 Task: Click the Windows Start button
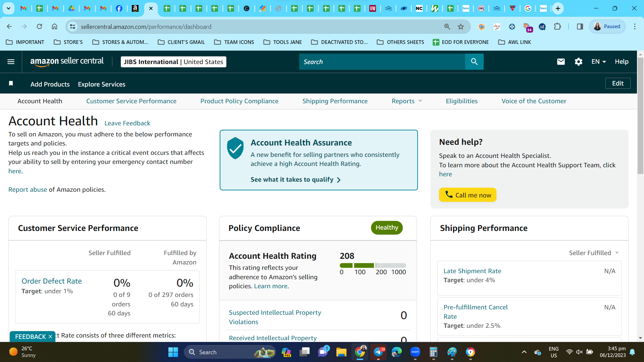pyautogui.click(x=173, y=352)
